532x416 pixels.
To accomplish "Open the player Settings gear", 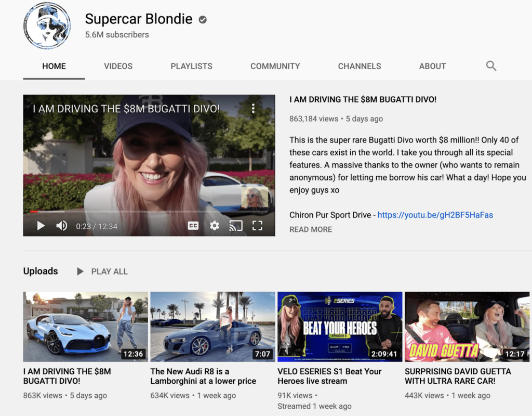I will point(214,225).
